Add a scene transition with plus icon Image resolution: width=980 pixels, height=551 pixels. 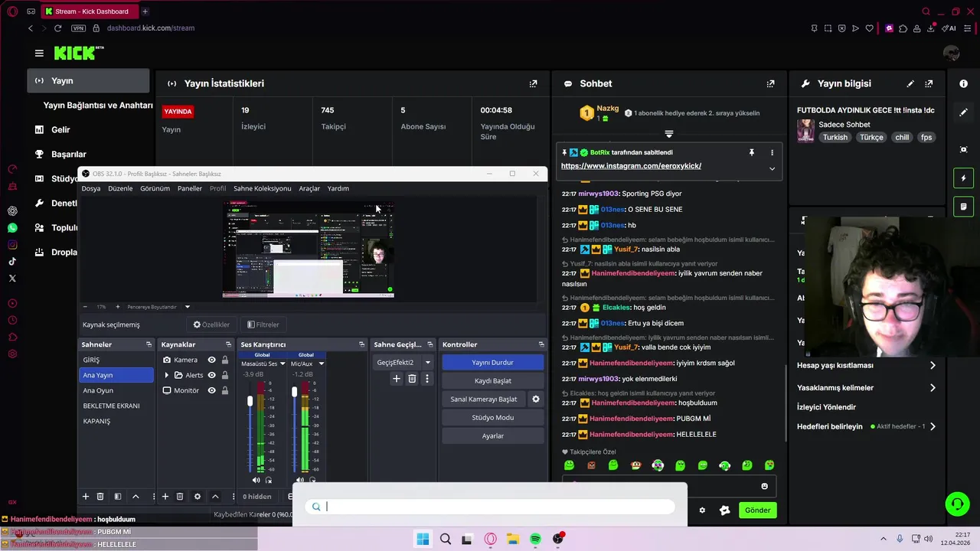click(397, 379)
